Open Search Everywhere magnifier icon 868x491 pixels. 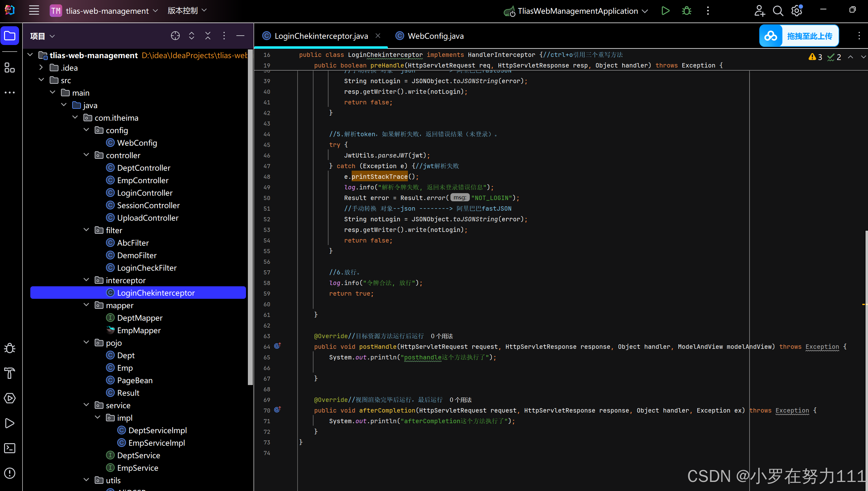click(778, 11)
